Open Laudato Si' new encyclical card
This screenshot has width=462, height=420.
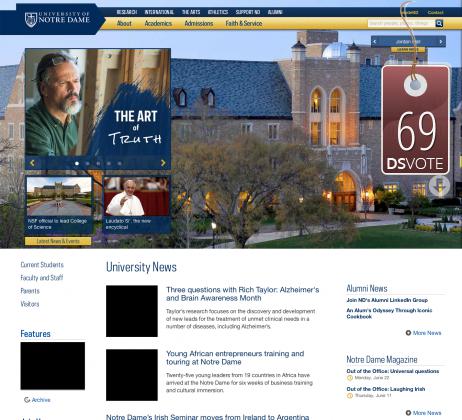point(137,205)
